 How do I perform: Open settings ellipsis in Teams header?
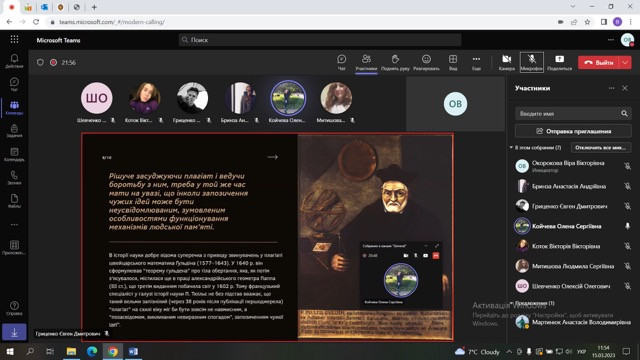click(611, 40)
